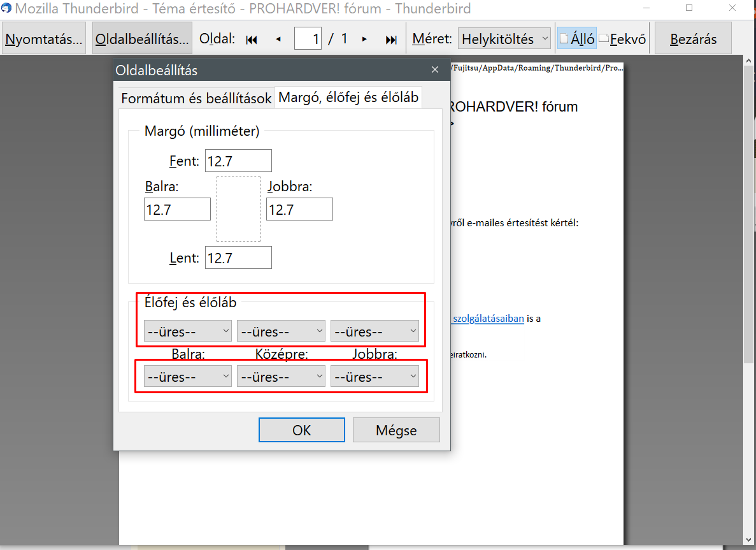Jump to last page in preview
The height and width of the screenshot is (550, 756).
[391, 40]
